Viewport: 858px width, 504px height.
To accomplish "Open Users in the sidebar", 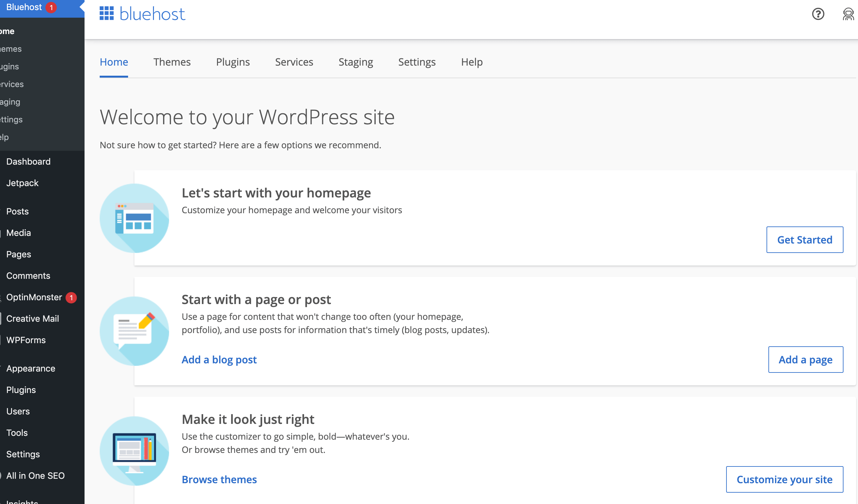I will tap(18, 411).
